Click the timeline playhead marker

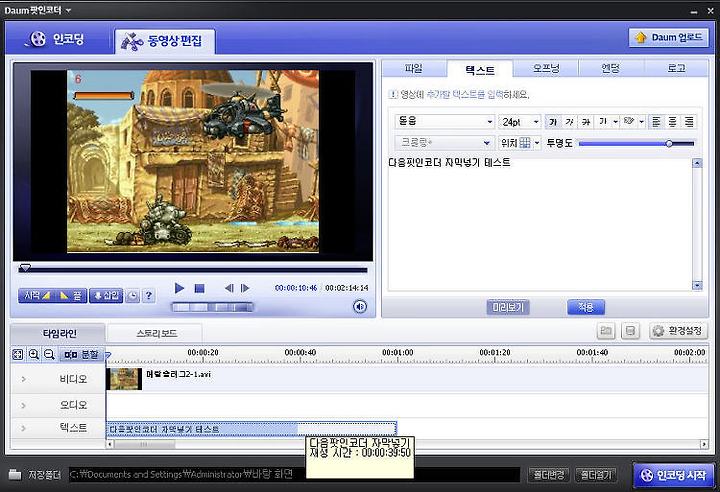pos(108,355)
